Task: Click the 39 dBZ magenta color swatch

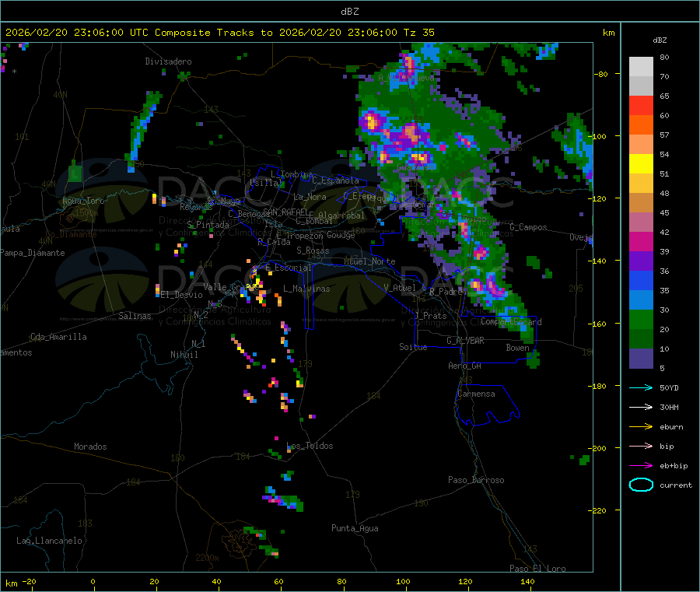Action: coord(641,241)
